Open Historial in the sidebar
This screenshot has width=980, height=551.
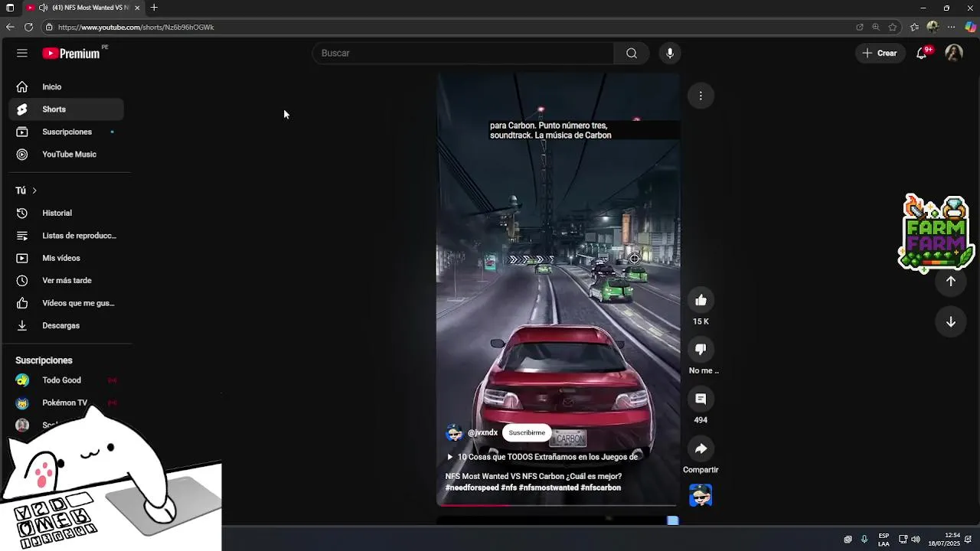(67, 214)
